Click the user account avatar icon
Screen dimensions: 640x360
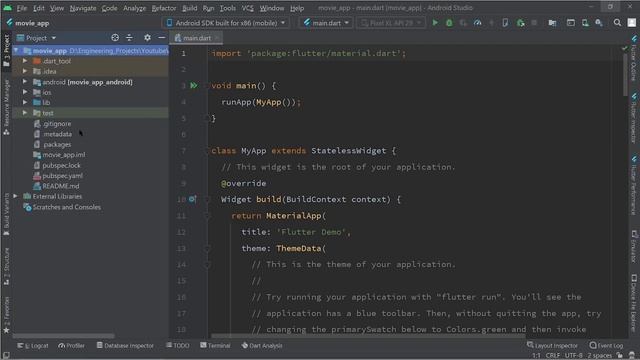pyautogui.click(x=631, y=23)
